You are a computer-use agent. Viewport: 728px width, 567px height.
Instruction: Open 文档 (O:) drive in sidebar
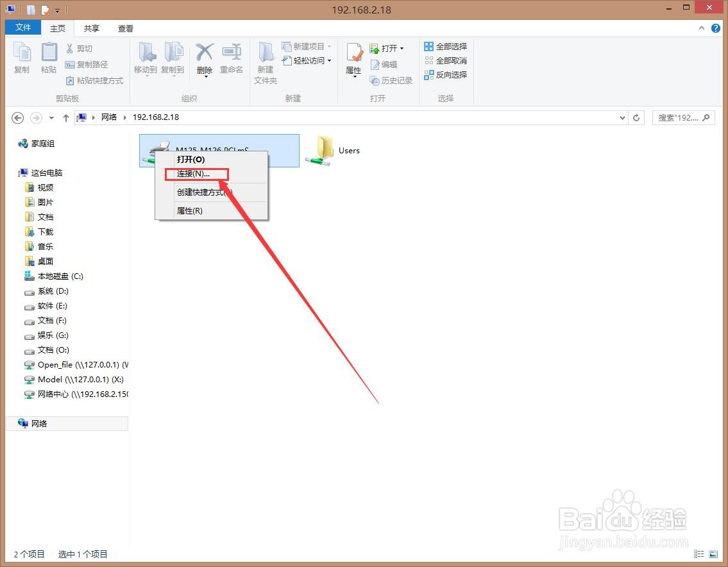point(47,350)
